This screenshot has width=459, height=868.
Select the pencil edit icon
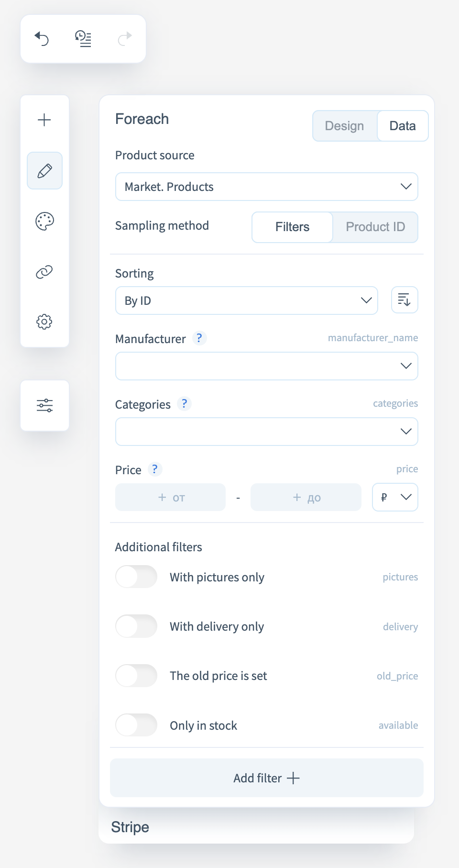[x=44, y=171]
